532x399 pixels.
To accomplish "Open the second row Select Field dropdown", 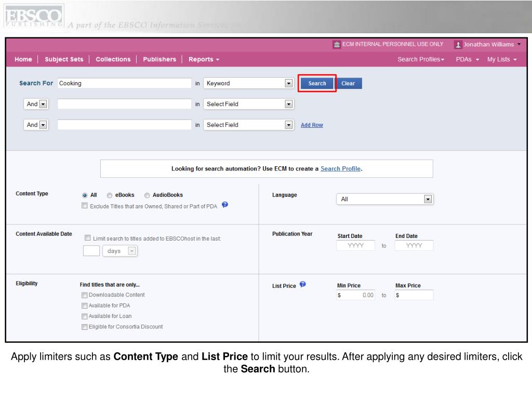I will click(248, 104).
